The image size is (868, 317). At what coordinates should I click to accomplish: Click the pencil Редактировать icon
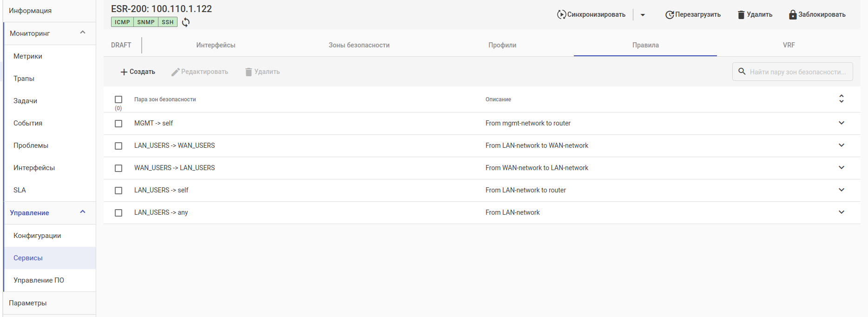tap(175, 72)
